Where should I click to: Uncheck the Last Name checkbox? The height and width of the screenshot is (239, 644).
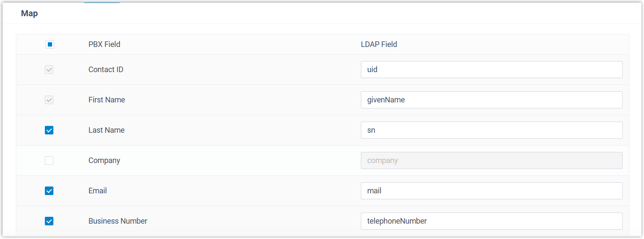[49, 130]
